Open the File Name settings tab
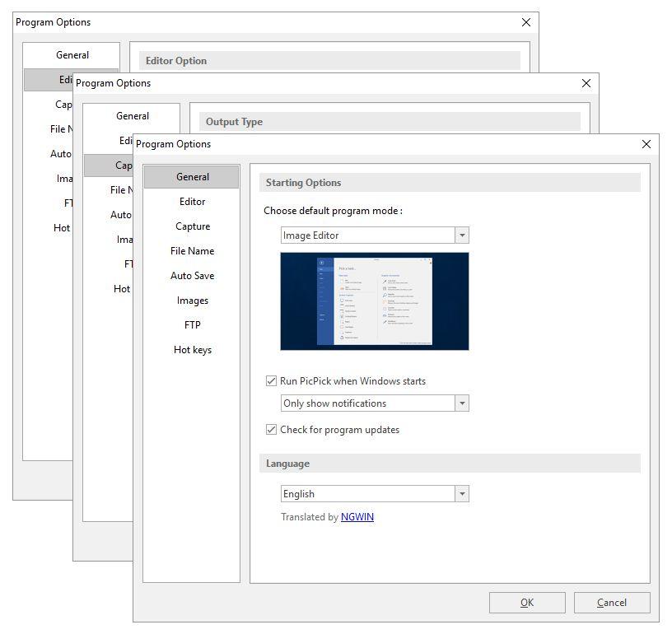 coord(192,251)
